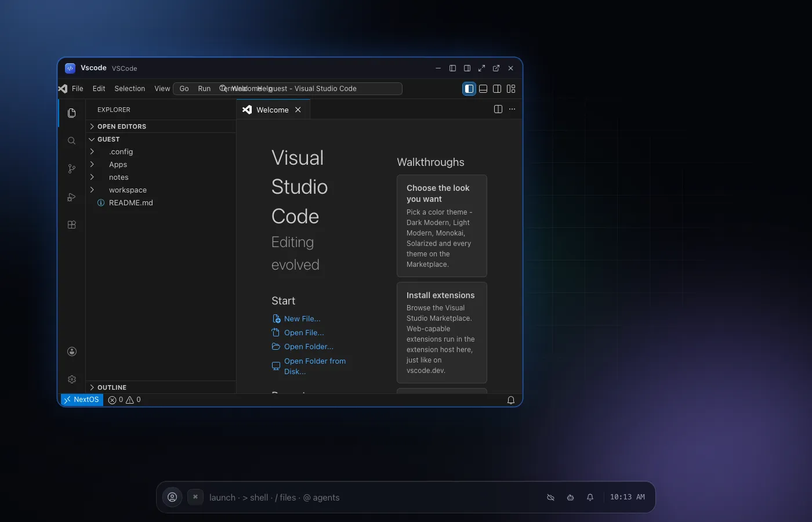
Task: Open the Selection menu
Action: tap(130, 89)
